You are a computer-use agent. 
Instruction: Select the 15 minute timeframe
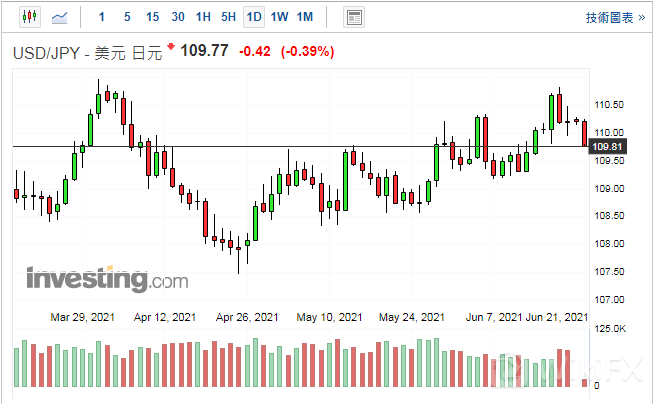[x=152, y=17]
